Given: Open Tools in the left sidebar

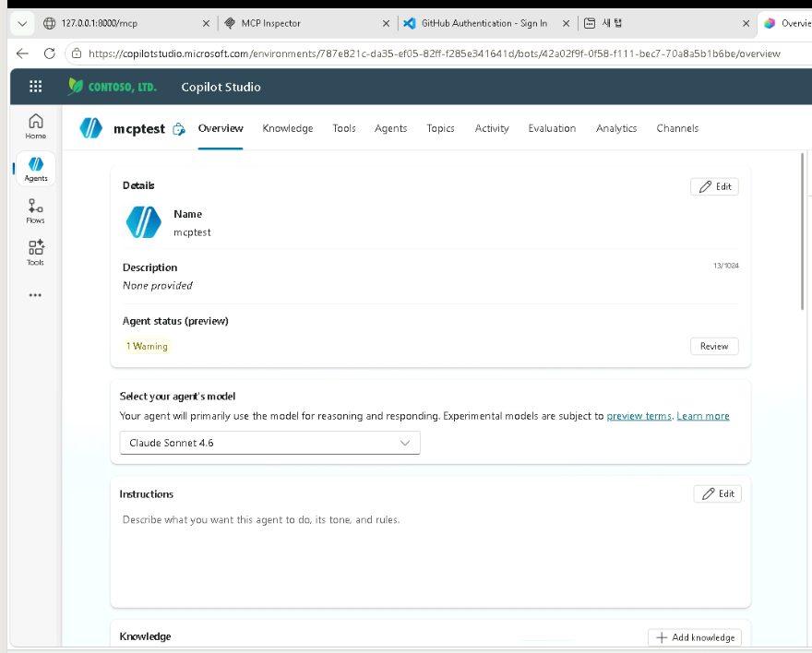Looking at the screenshot, I should click(x=36, y=253).
